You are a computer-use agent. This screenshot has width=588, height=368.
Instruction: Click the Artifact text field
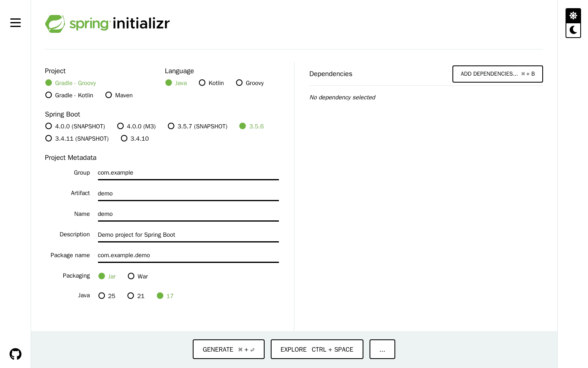[x=188, y=193]
